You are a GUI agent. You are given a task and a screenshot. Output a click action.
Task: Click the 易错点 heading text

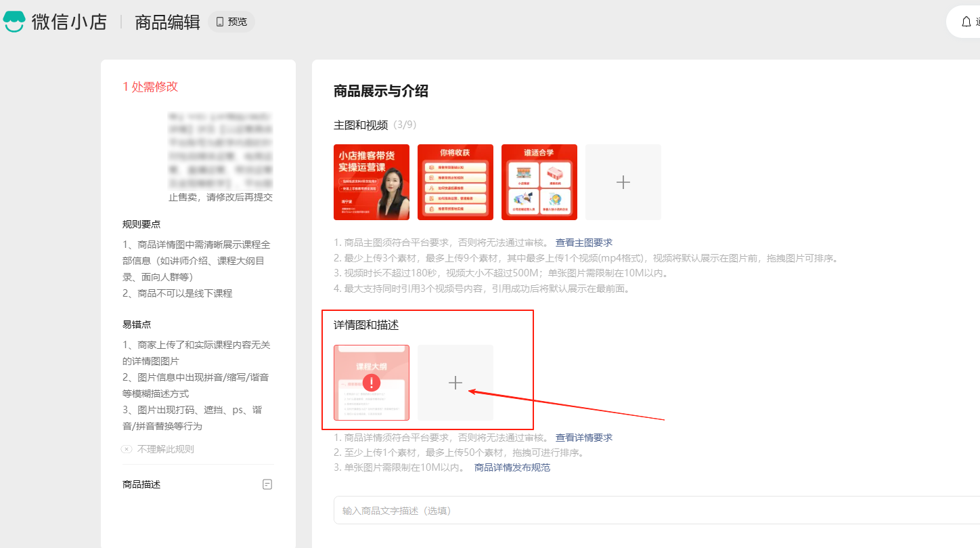click(137, 324)
